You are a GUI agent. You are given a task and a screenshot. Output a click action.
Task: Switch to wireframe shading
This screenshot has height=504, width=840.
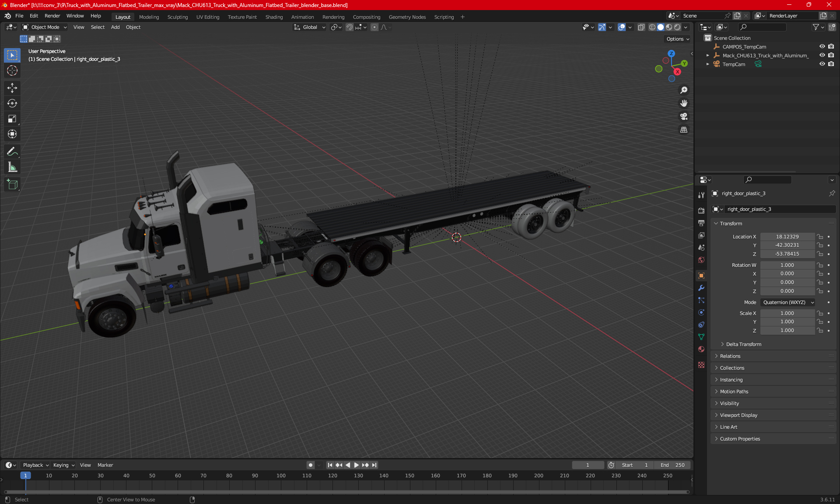pos(652,27)
